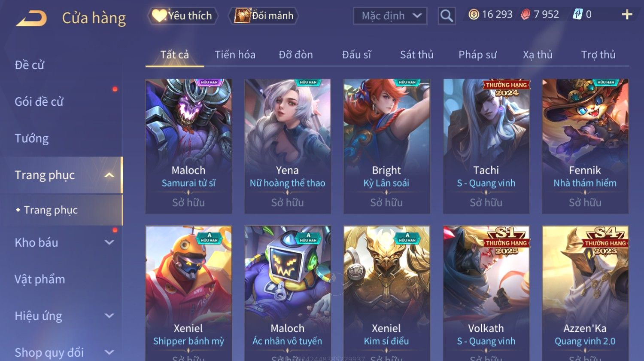Select the Fennik Nhà thám hiểm skin
The height and width of the screenshot is (361, 644).
pyautogui.click(x=585, y=146)
